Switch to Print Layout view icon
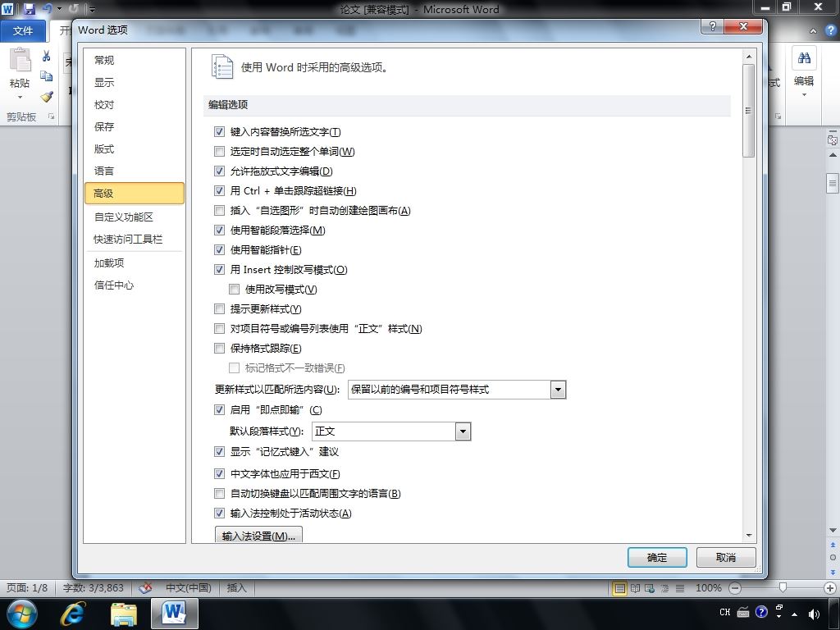The width and height of the screenshot is (840, 630). [x=620, y=588]
